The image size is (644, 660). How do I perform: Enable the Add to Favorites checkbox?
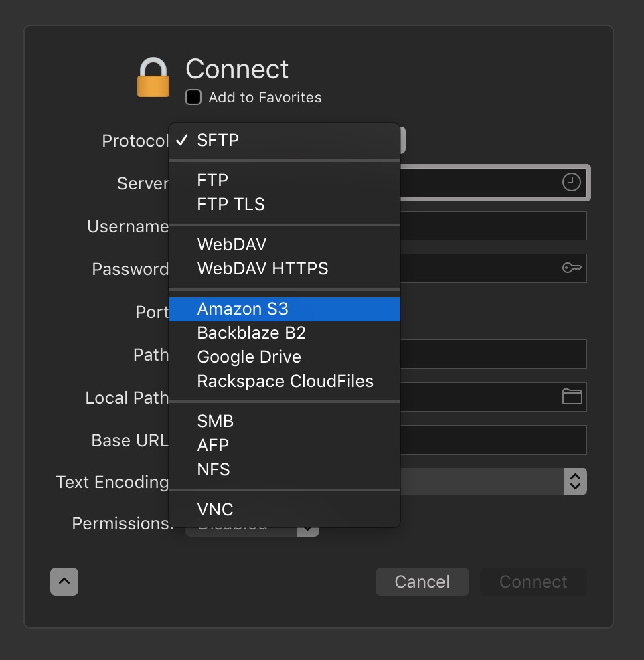point(193,97)
